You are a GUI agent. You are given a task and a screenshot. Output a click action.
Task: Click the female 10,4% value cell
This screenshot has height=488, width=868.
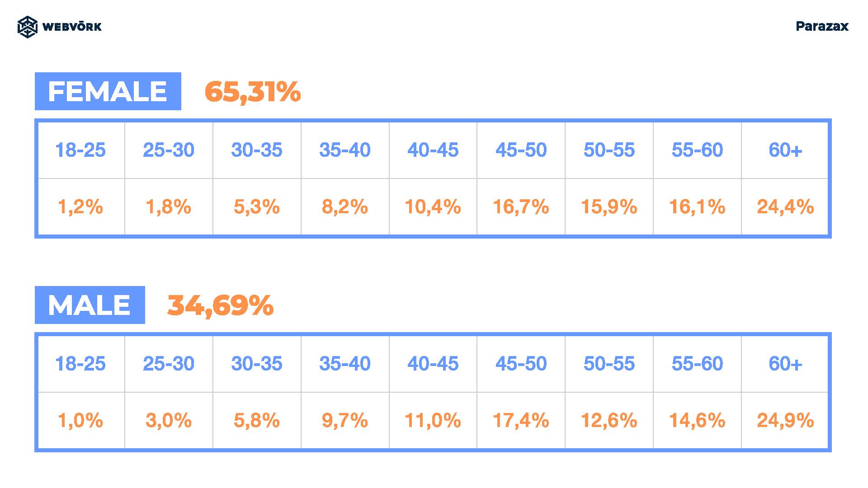433,207
